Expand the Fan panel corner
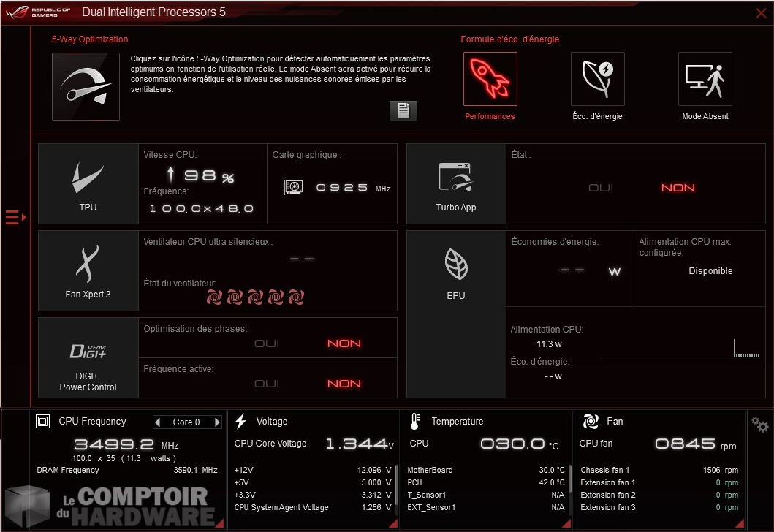The height and width of the screenshot is (532, 774). pyautogui.click(x=740, y=523)
